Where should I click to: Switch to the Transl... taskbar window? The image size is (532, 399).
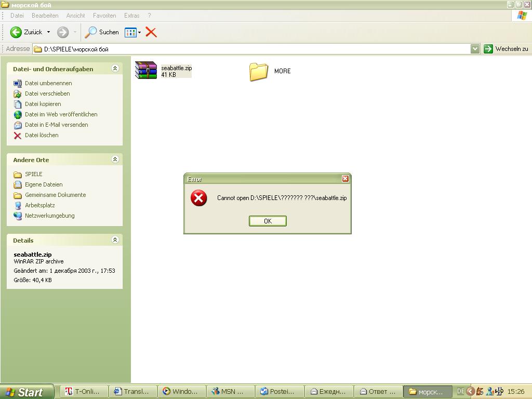133,392
